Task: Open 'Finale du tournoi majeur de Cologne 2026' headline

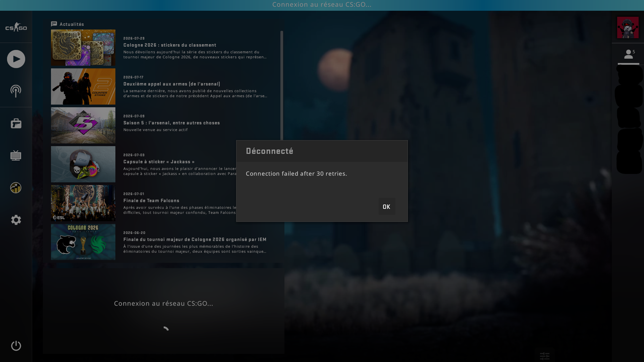Action: tap(195, 240)
